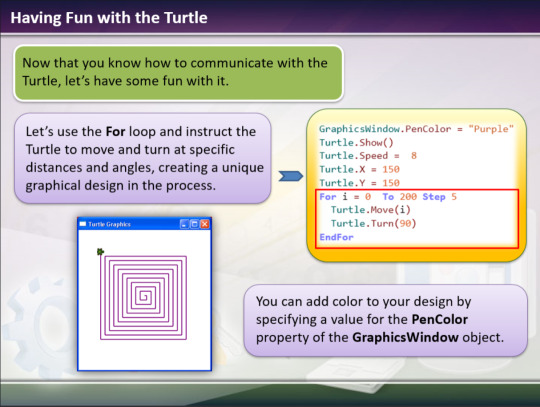Click the 'Having Fun with the Turtle' heading
Image resolution: width=540 pixels, height=407 pixels.
tap(109, 18)
